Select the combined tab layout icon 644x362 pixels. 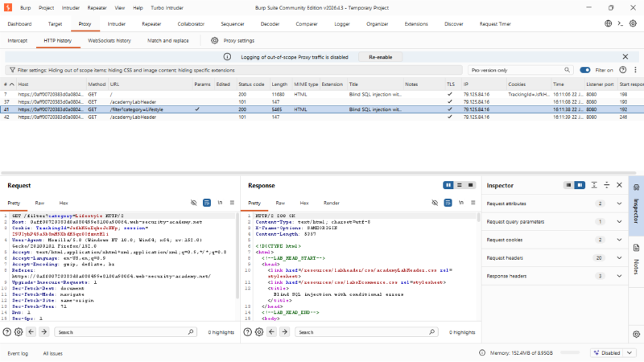(471, 185)
